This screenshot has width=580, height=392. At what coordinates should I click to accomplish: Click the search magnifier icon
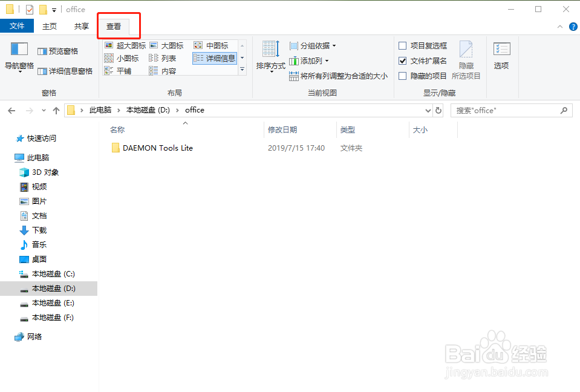pyautogui.click(x=564, y=110)
